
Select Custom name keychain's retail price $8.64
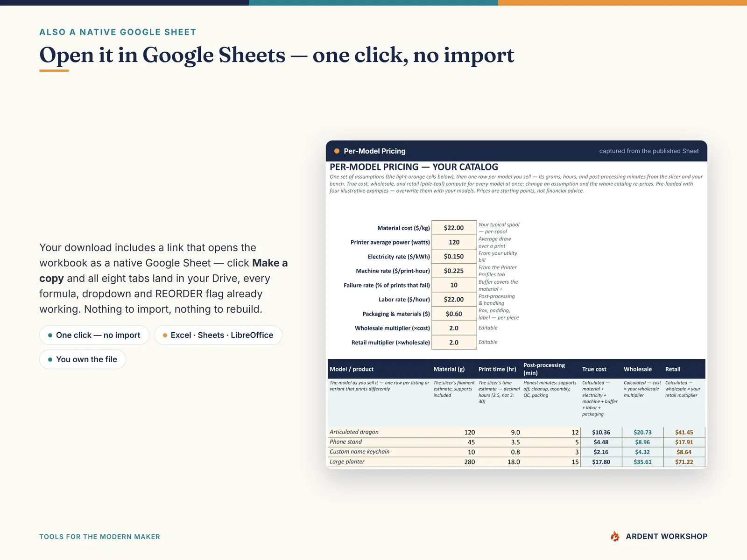point(684,452)
